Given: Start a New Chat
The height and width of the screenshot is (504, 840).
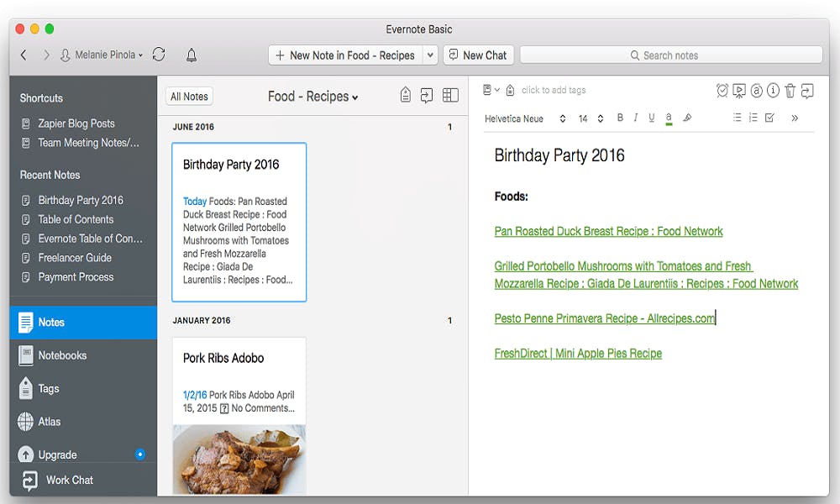Looking at the screenshot, I should [x=478, y=55].
